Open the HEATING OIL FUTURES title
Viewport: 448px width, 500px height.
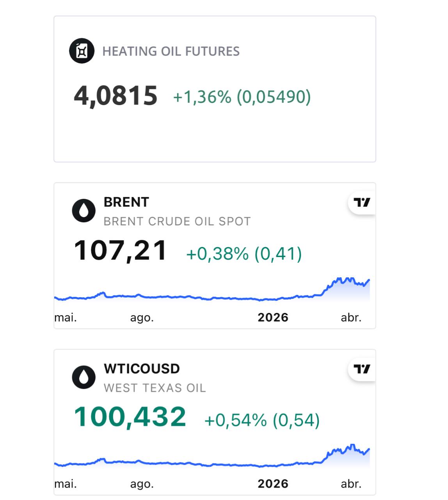pos(171,51)
